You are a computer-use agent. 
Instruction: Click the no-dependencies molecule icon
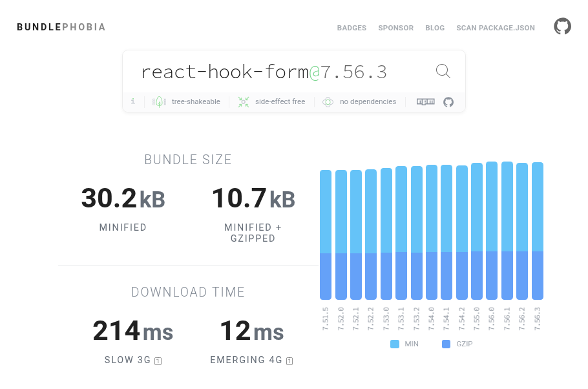click(327, 101)
